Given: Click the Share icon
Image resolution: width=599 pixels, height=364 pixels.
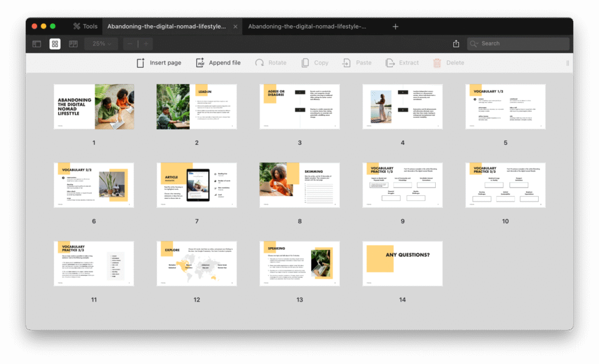Looking at the screenshot, I should [x=456, y=44].
